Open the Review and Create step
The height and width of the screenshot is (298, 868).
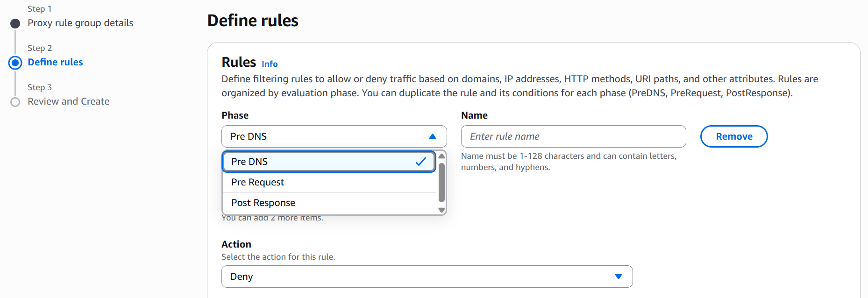pyautogui.click(x=68, y=101)
